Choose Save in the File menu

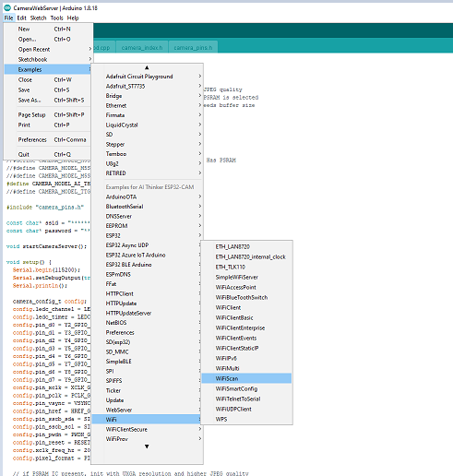(48, 89)
